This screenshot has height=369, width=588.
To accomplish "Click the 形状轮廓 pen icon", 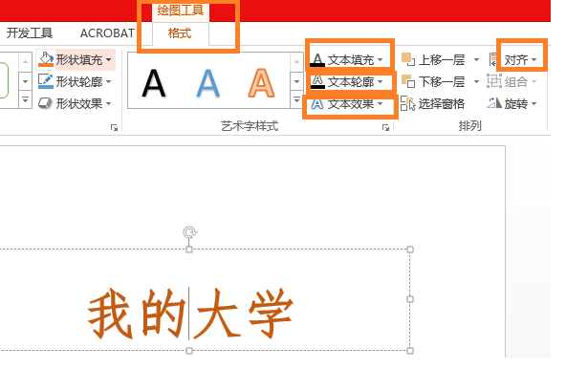I will [46, 81].
